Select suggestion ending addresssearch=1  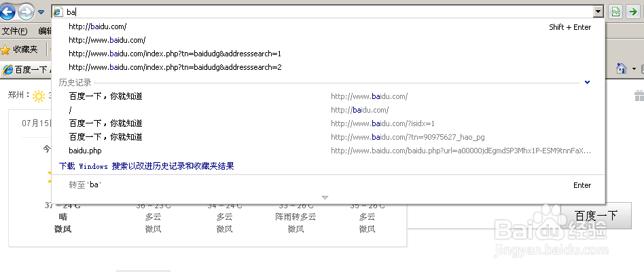[327, 54]
